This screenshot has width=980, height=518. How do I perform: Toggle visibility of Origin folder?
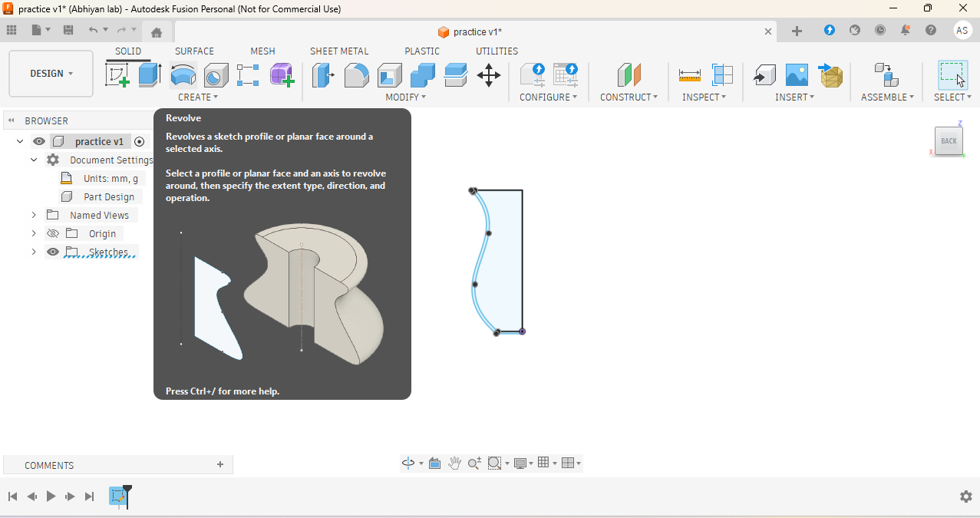pos(53,233)
